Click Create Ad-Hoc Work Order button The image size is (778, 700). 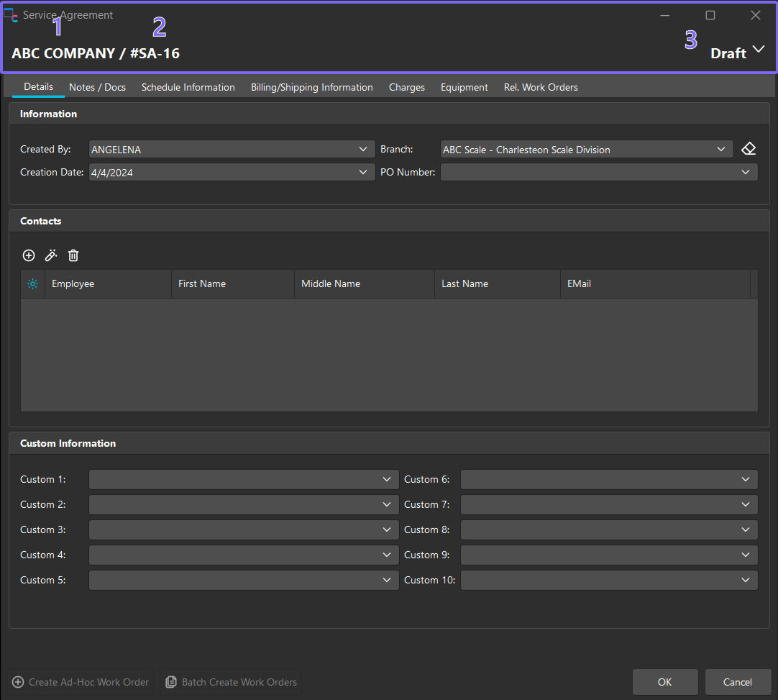(x=81, y=682)
